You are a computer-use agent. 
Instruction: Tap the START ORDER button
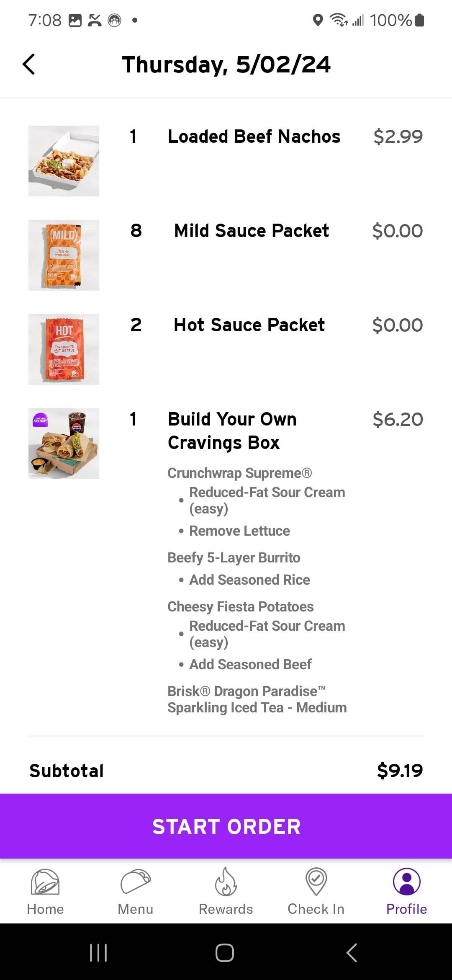tap(226, 826)
